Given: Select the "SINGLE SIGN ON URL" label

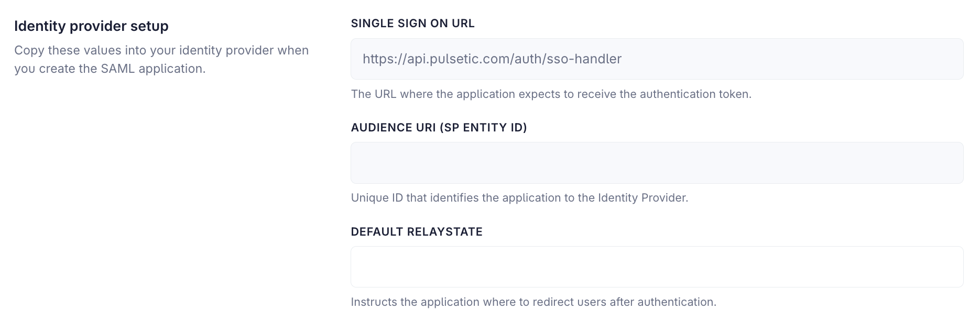Looking at the screenshot, I should (413, 24).
